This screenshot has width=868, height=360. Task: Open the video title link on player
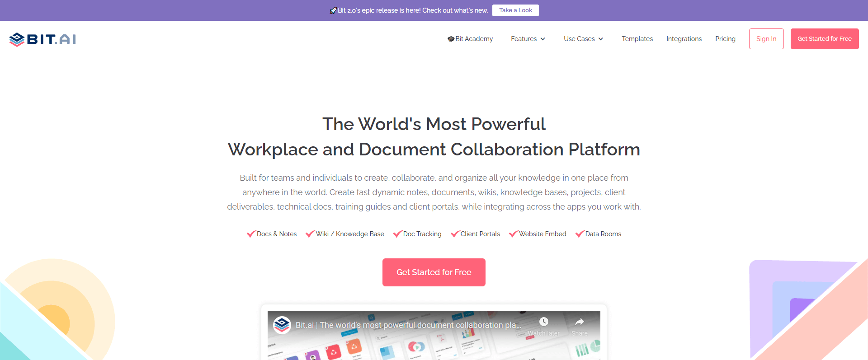tap(408, 325)
